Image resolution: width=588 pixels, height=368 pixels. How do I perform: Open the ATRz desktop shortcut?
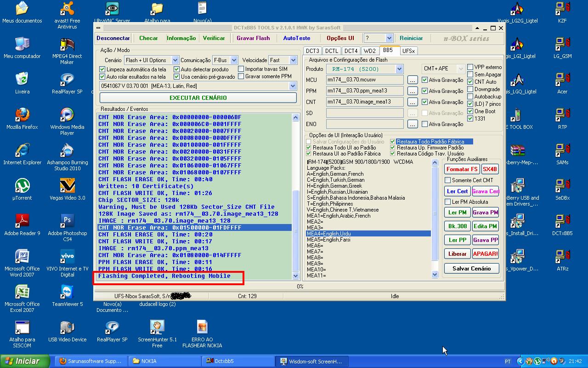(562, 260)
